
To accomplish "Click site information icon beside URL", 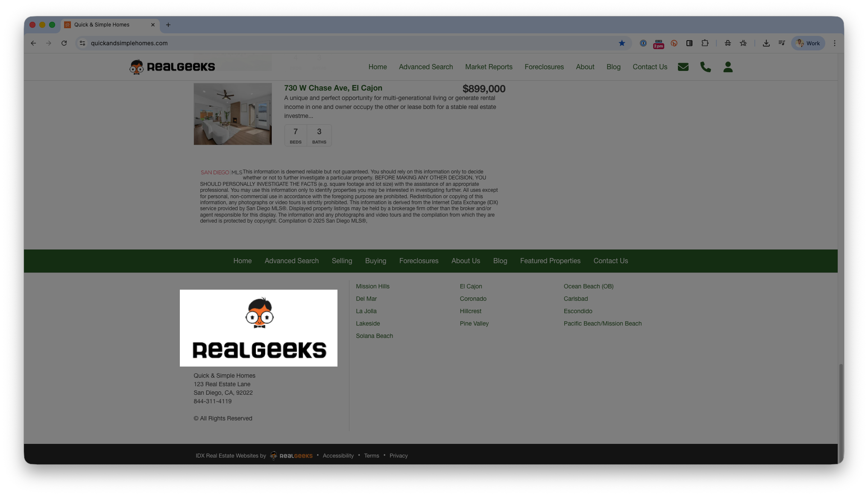I will pyautogui.click(x=83, y=43).
